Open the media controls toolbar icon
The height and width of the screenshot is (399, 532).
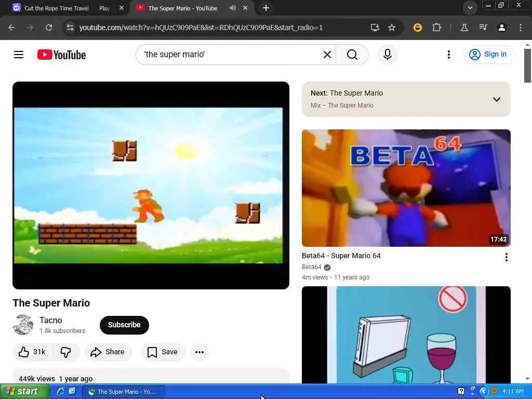(483, 28)
